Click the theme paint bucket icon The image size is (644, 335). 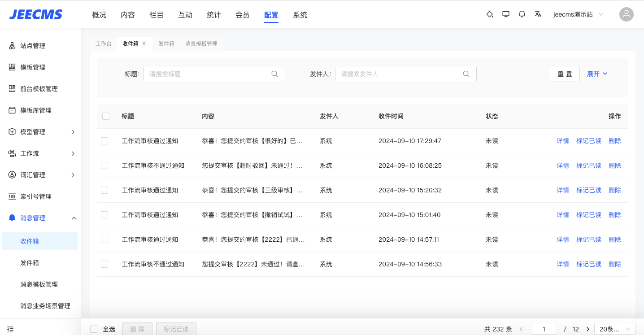pos(490,14)
